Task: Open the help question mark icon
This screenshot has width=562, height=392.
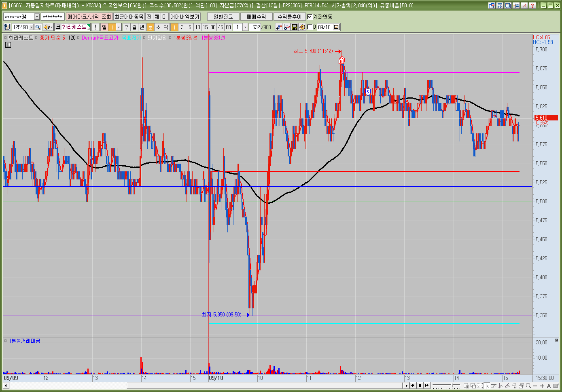Action: (532, 6)
